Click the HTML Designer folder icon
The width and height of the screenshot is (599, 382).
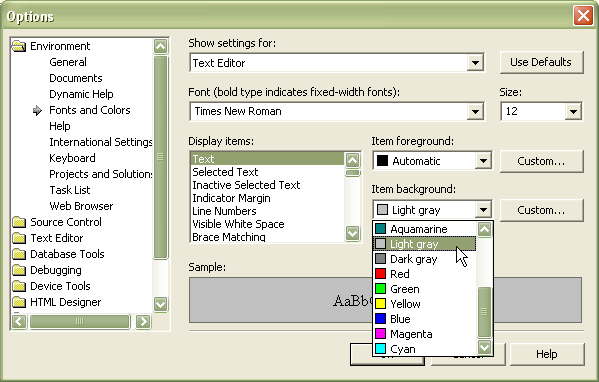click(x=19, y=302)
